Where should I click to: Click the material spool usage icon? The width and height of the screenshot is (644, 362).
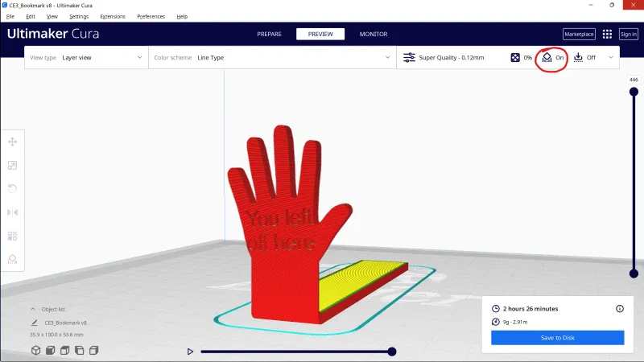(496, 322)
